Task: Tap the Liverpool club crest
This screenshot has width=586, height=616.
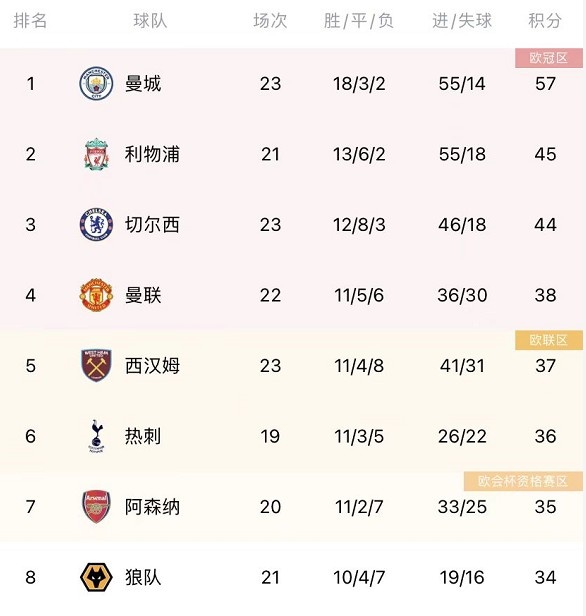Action: [x=96, y=154]
